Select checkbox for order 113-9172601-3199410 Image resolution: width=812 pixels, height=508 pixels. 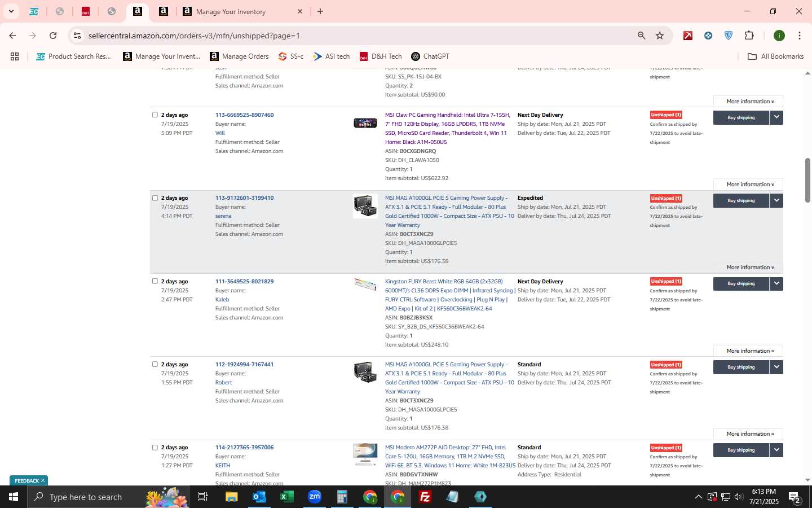tap(155, 198)
